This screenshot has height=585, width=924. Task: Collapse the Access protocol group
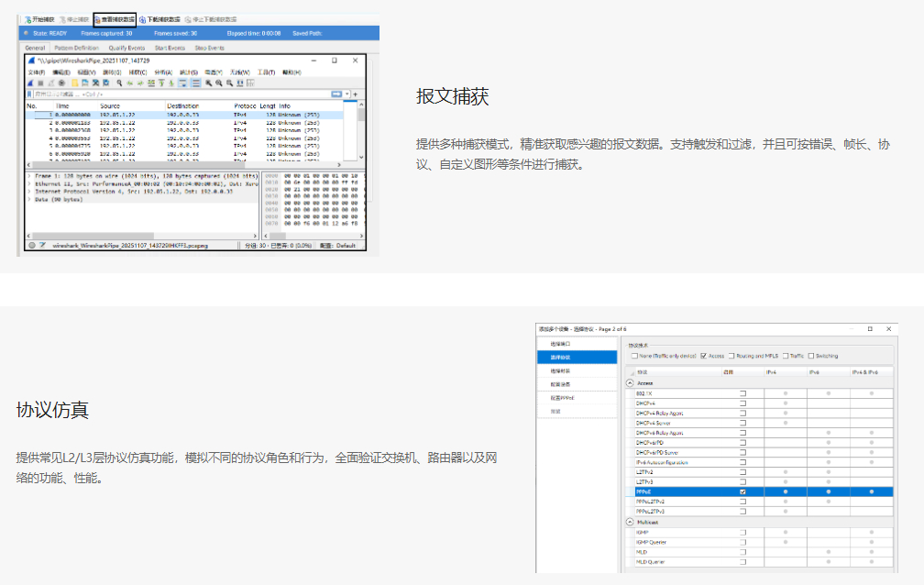(x=630, y=382)
